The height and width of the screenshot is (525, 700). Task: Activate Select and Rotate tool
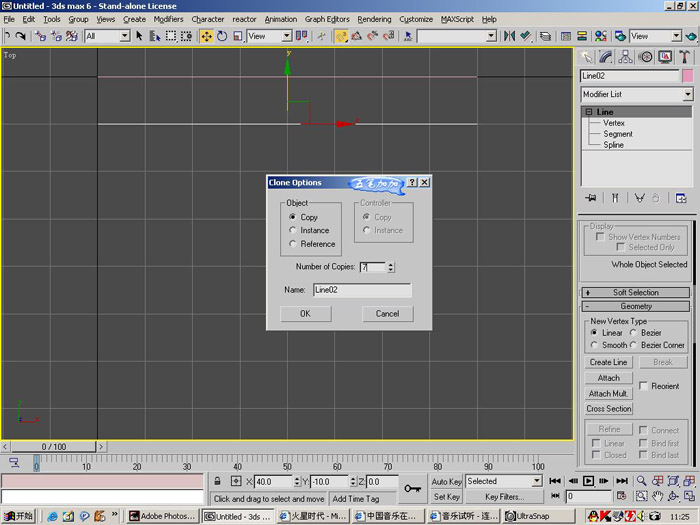click(x=222, y=36)
